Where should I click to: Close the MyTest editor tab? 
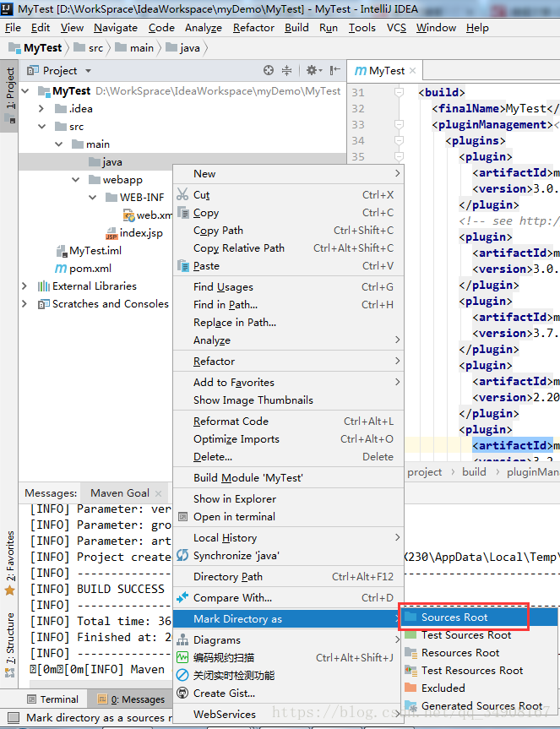(413, 71)
